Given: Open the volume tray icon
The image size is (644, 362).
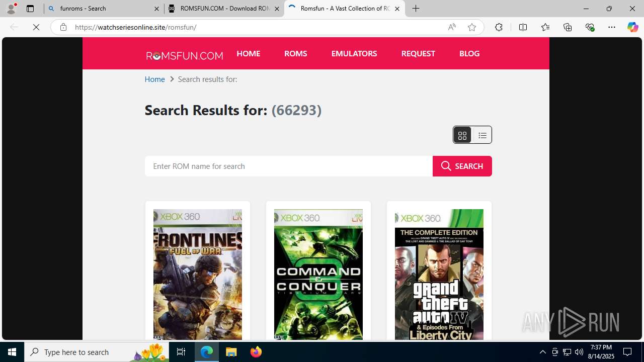Looking at the screenshot, I should point(579,352).
